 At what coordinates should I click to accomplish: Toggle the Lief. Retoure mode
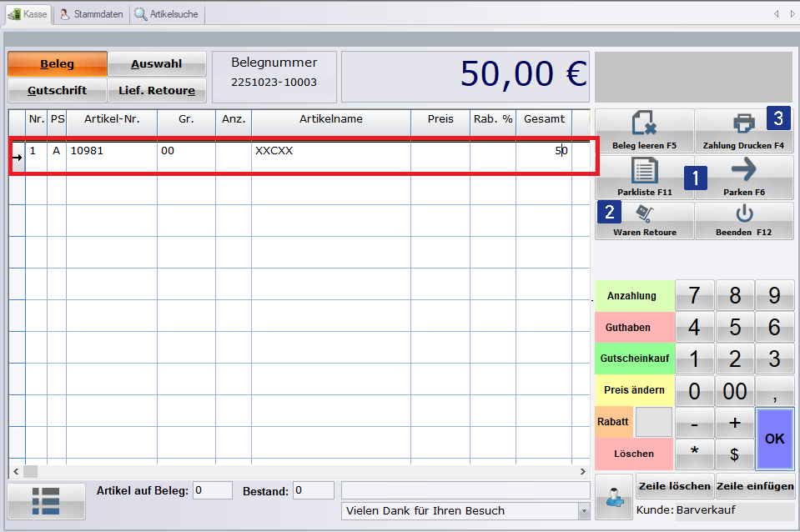(x=157, y=90)
